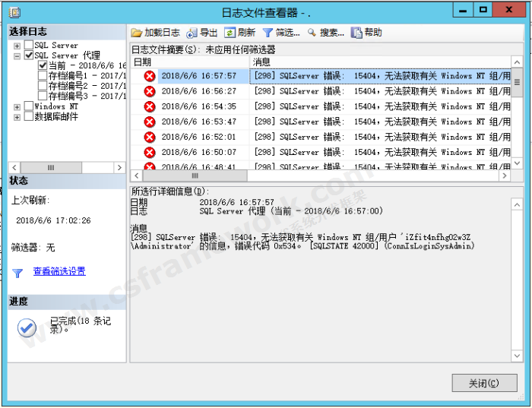Click the 筛选 funnel icon in toolbar

point(268,33)
